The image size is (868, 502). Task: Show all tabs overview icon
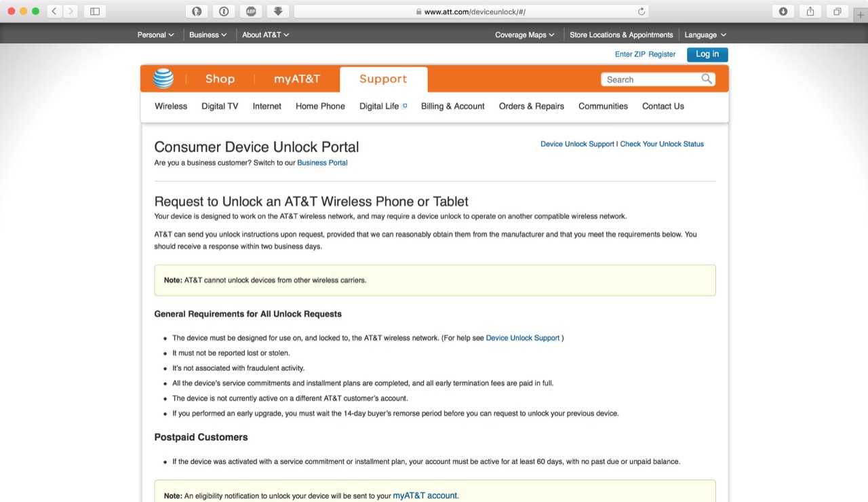coord(837,12)
